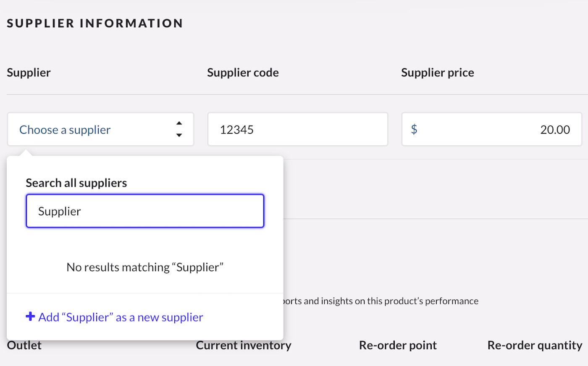Click the "No results matching" message
The height and width of the screenshot is (366, 588).
tap(145, 267)
